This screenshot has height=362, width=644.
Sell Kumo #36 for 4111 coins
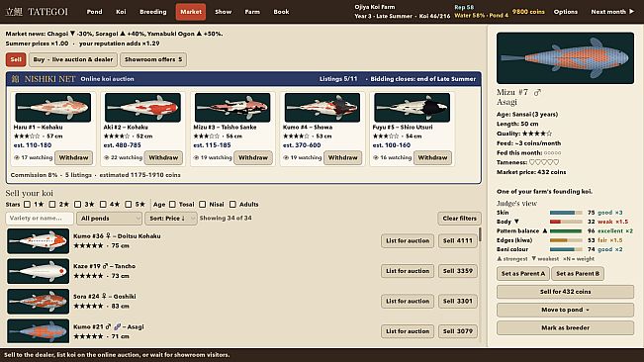458,241
